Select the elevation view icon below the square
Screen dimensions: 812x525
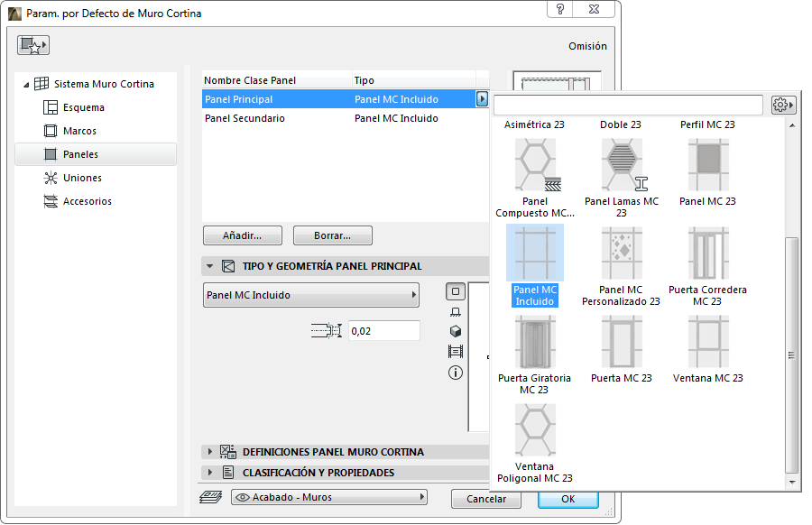click(x=455, y=311)
